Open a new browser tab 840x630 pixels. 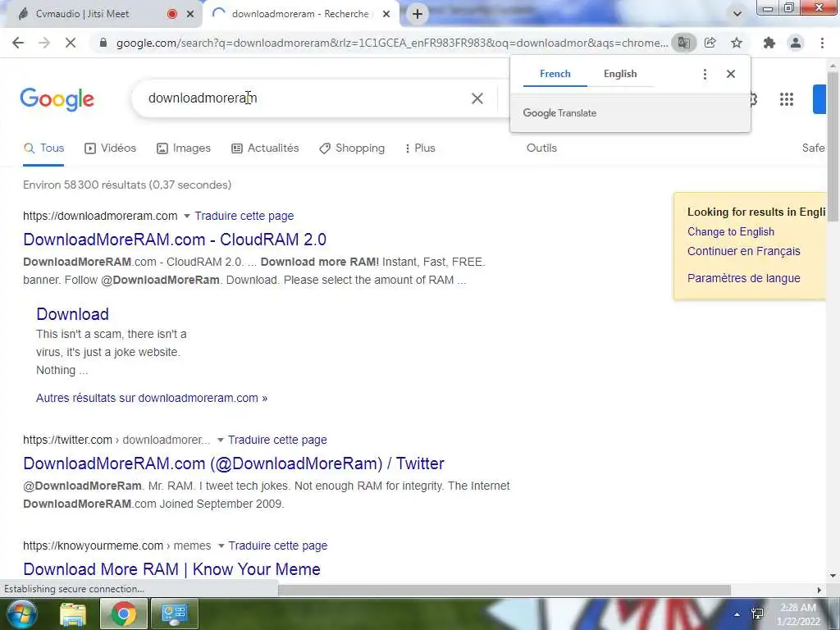pos(418,14)
